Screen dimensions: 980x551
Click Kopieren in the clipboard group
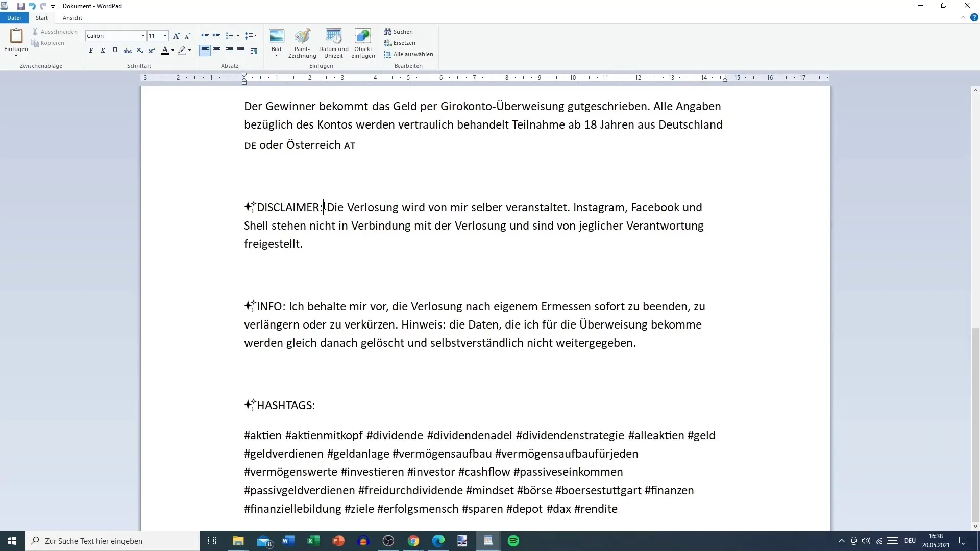pyautogui.click(x=48, y=43)
